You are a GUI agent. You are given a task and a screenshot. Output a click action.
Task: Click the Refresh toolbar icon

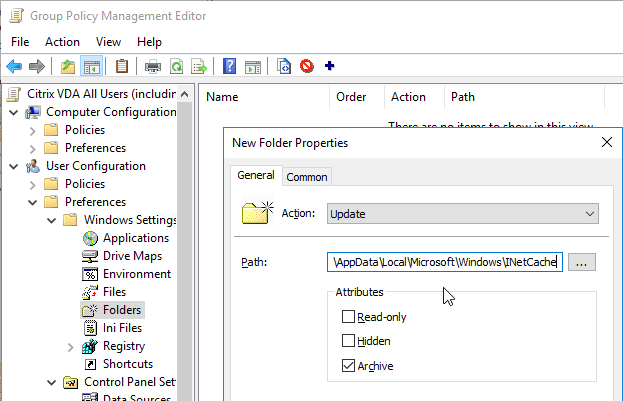(x=176, y=66)
